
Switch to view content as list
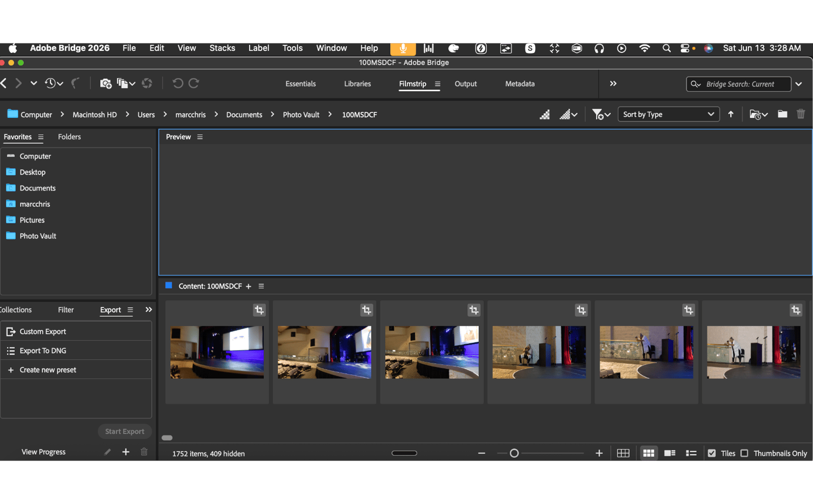tap(691, 453)
